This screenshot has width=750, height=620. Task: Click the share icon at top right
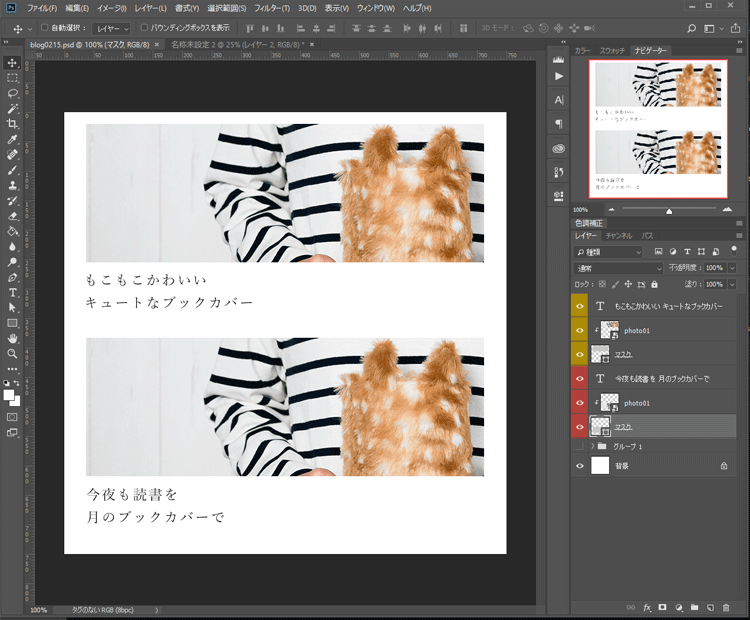[735, 28]
